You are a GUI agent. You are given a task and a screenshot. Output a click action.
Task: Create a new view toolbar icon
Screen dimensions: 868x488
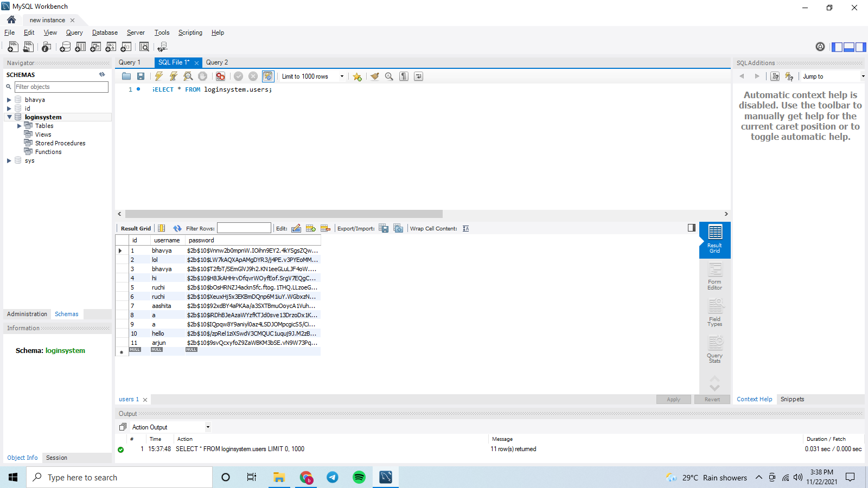pyautogui.click(x=95, y=47)
